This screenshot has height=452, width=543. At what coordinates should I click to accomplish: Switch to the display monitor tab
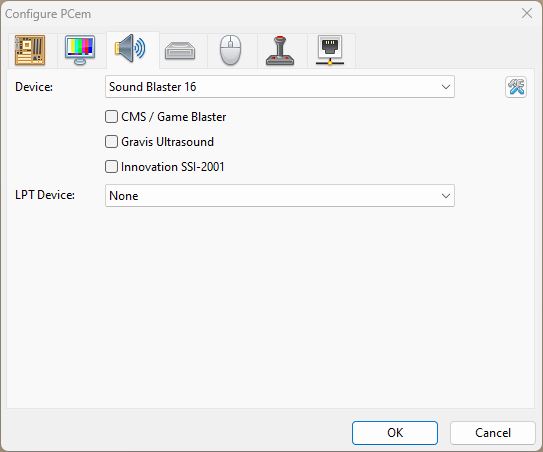coord(80,50)
